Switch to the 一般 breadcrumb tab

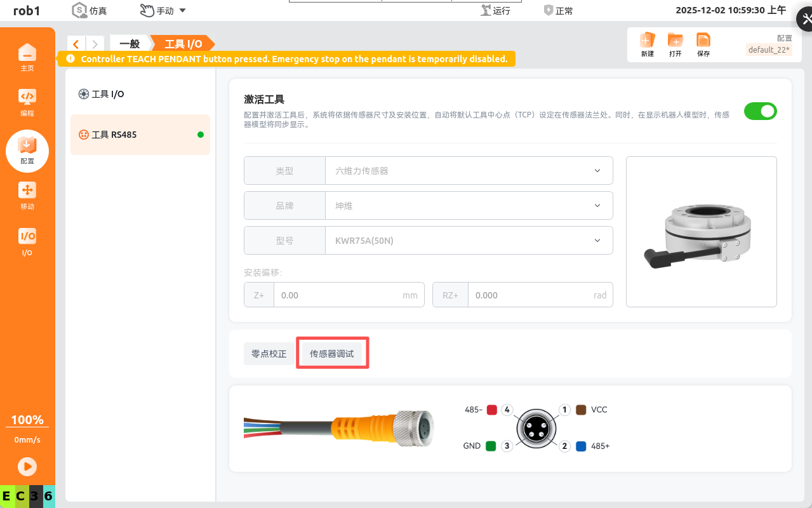(x=130, y=44)
